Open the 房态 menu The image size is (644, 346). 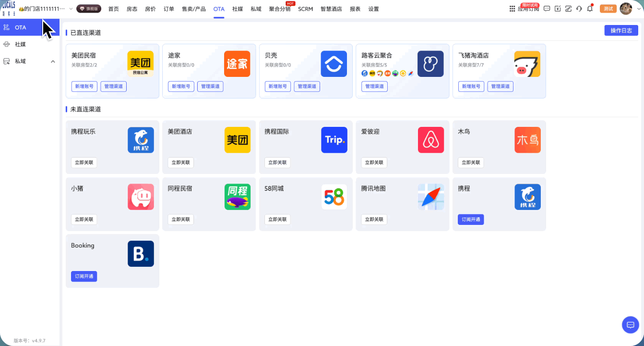click(132, 9)
